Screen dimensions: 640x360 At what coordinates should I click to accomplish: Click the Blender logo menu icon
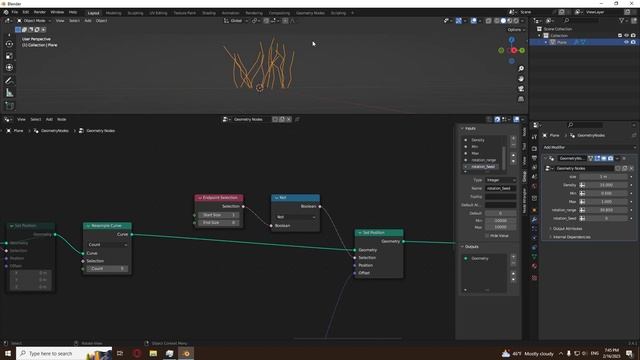(x=6, y=12)
